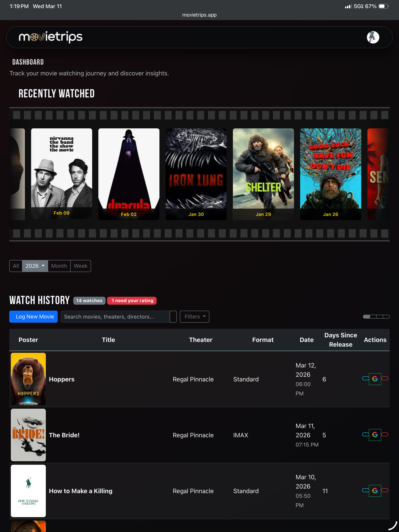Tap the clock showing 1:19 PM
The image size is (399, 532).
(19, 6)
